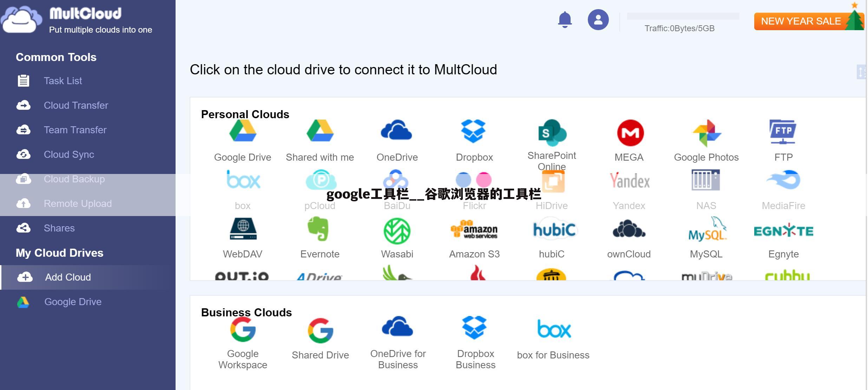Open Cloud Transfer tool
868x390 pixels.
(76, 105)
